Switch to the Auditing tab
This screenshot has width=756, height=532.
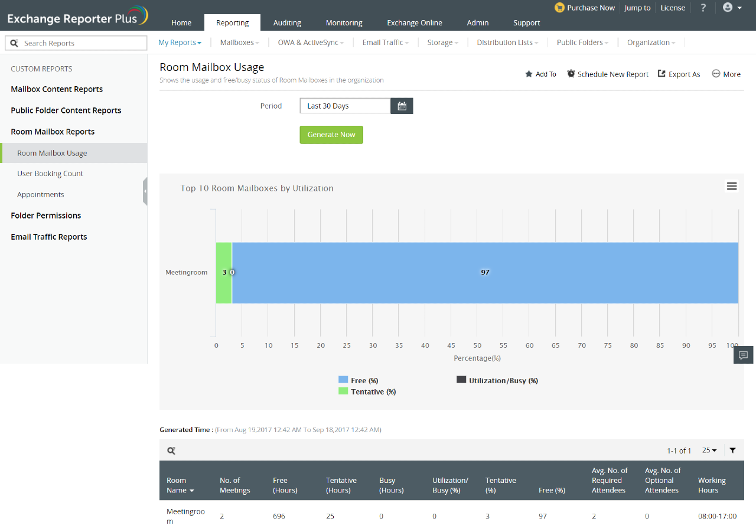pyautogui.click(x=287, y=22)
